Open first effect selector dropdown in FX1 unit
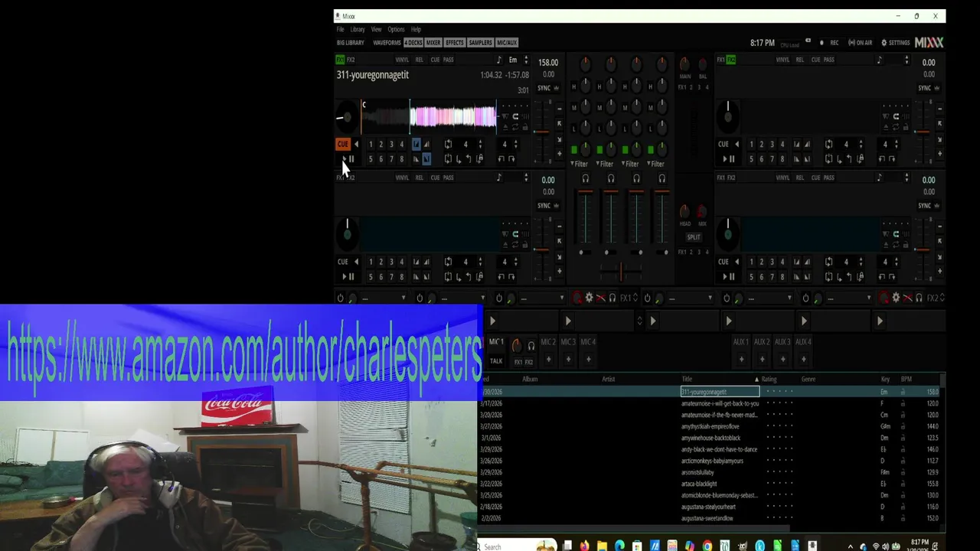Viewport: 980px width, 551px height. coord(384,298)
